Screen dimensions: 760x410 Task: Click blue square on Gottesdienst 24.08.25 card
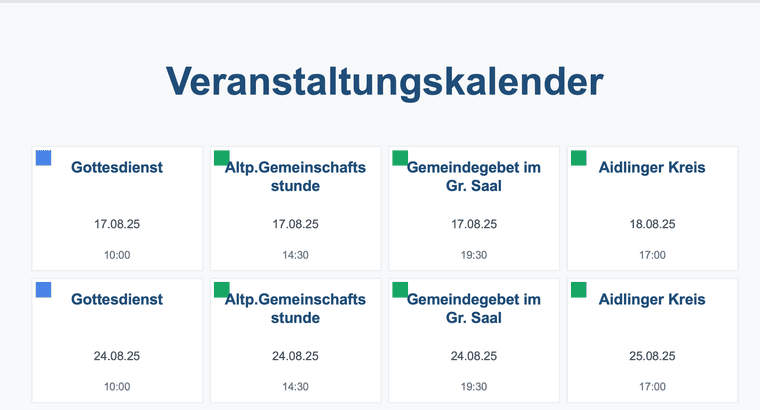click(x=44, y=290)
